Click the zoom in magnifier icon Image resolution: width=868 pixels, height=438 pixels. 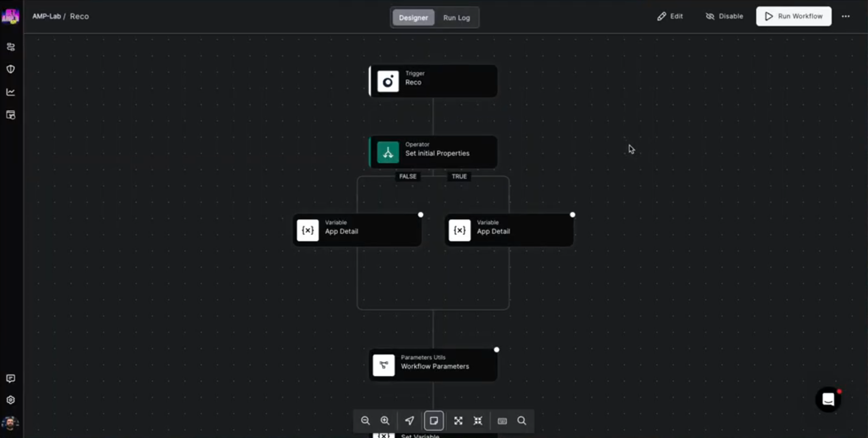tap(385, 421)
